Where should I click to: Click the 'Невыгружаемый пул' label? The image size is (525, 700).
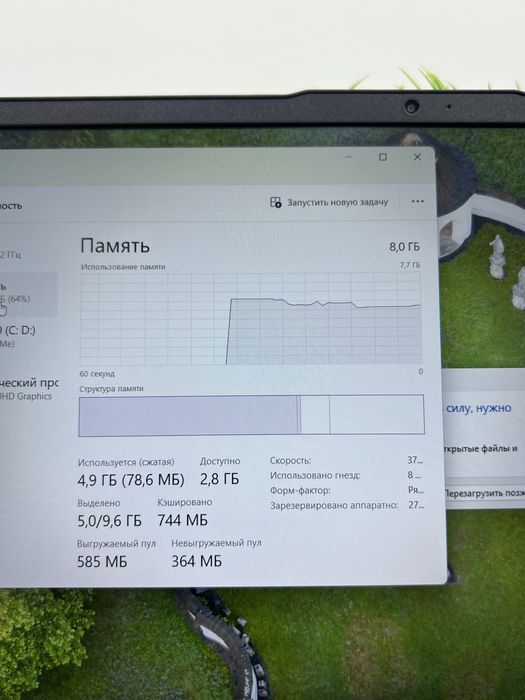tap(216, 543)
